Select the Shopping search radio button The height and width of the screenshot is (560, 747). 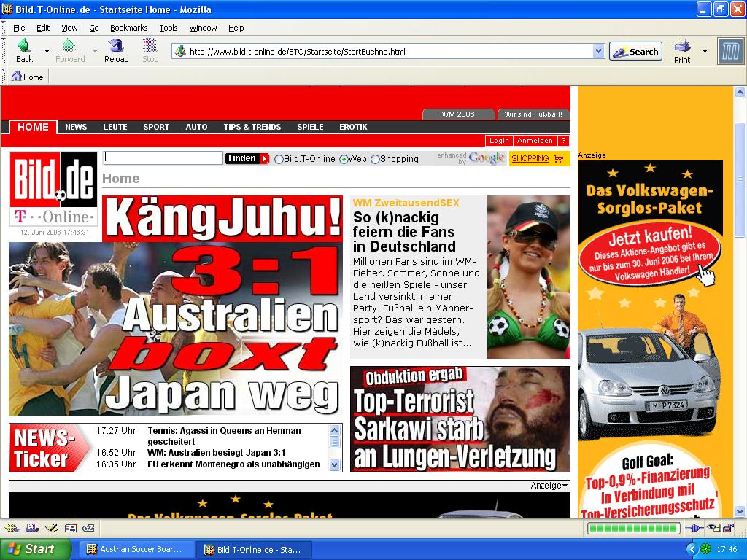coord(375,159)
